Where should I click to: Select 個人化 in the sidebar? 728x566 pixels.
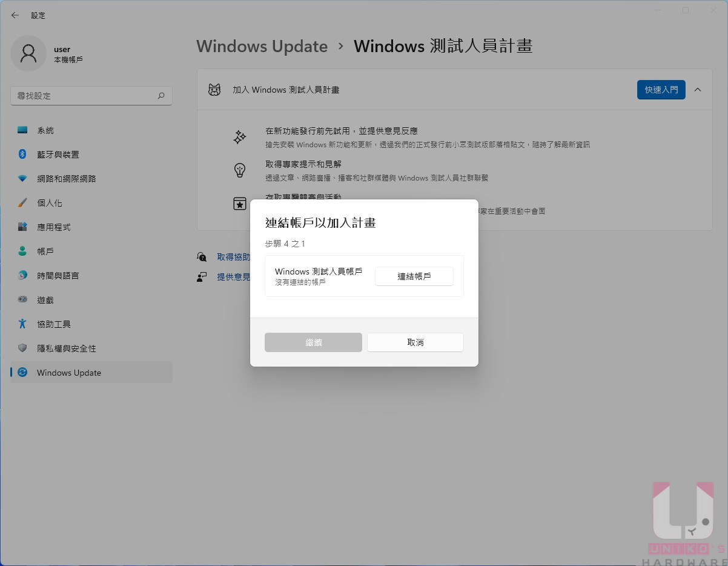click(91, 203)
